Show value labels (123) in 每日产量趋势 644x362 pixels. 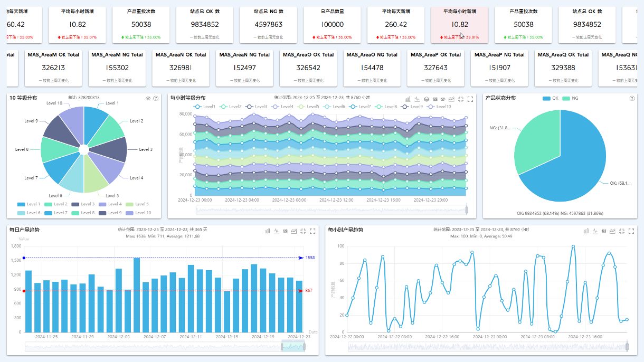tap(285, 231)
